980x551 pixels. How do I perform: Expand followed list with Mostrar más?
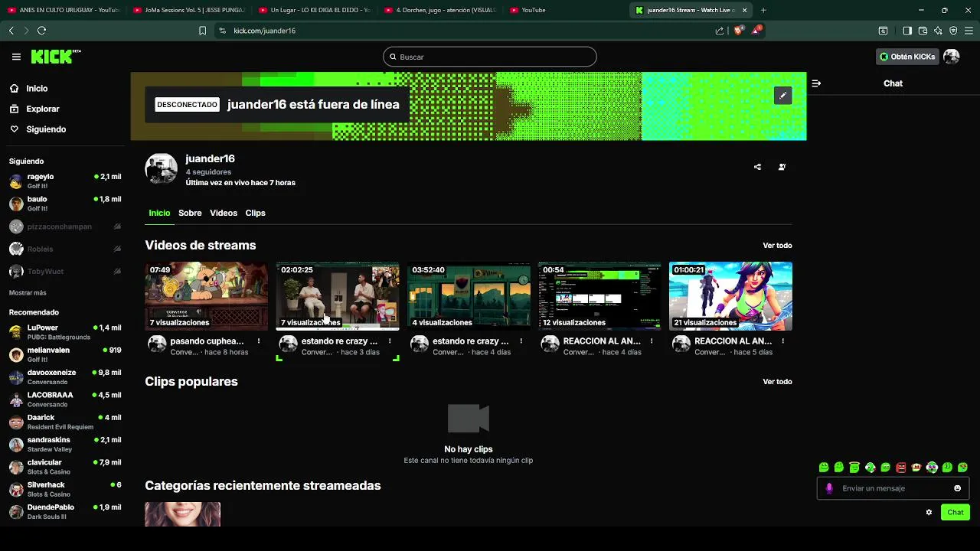pyautogui.click(x=28, y=293)
